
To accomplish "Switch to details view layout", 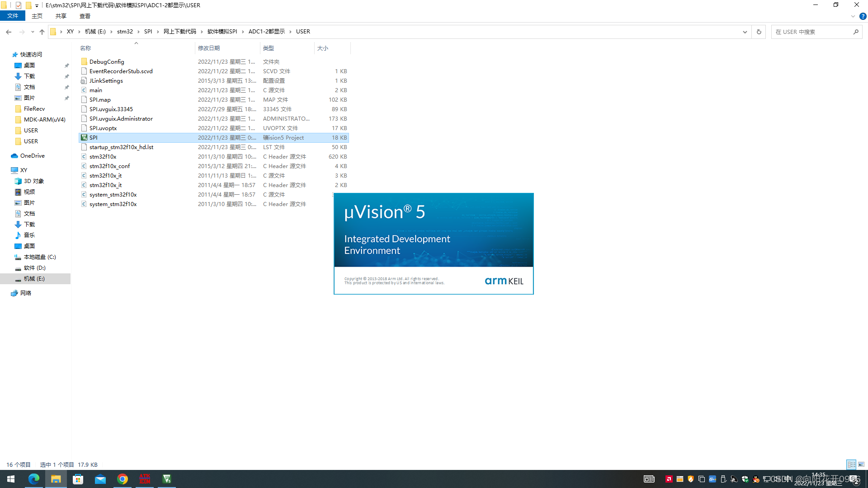I will (x=851, y=465).
